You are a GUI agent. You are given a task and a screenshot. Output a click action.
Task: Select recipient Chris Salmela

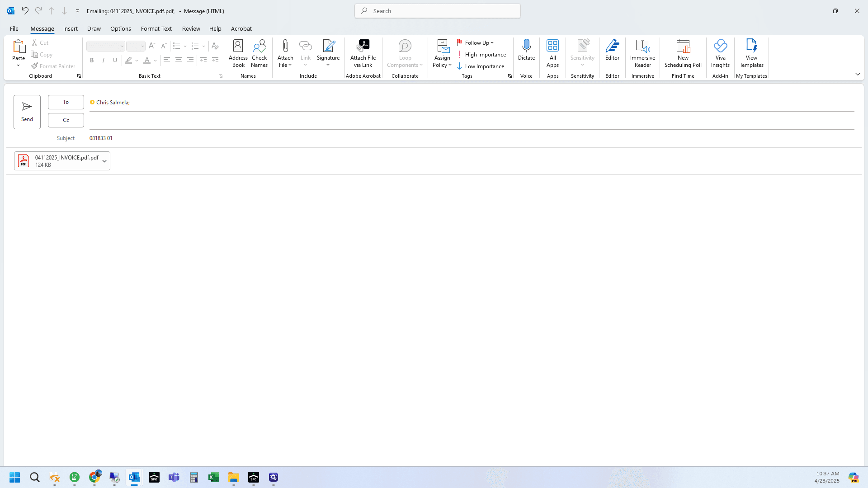(112, 103)
